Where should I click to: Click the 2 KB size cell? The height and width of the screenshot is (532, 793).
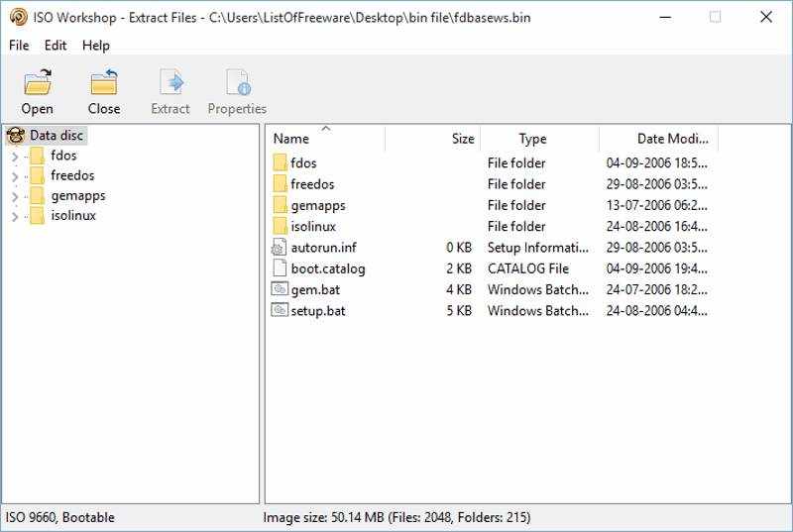[x=459, y=268]
